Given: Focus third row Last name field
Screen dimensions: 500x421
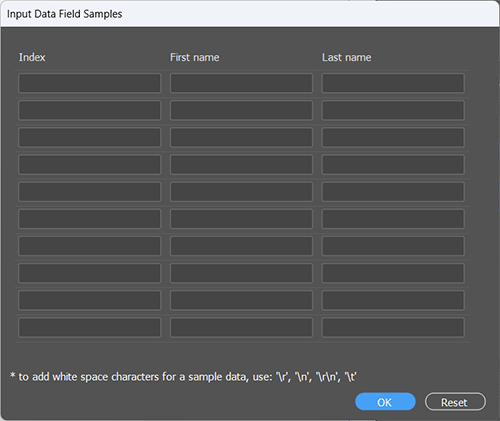Looking at the screenshot, I should tap(393, 137).
